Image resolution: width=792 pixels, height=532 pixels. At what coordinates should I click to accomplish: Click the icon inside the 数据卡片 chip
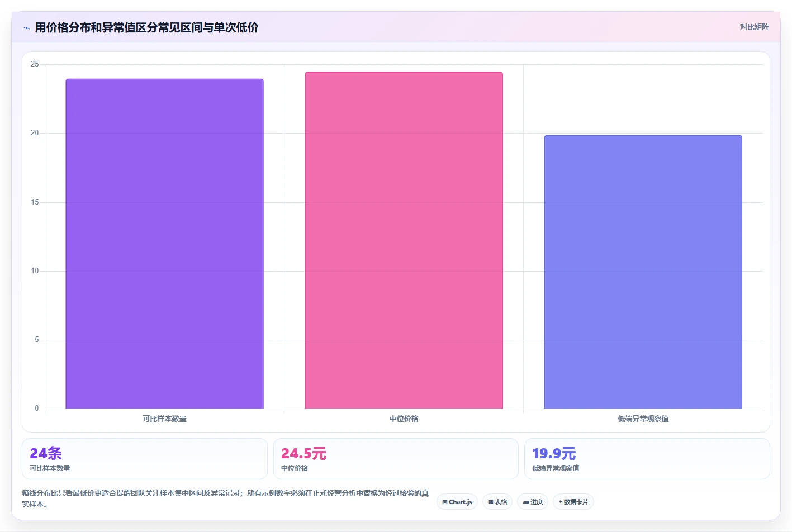click(x=561, y=502)
